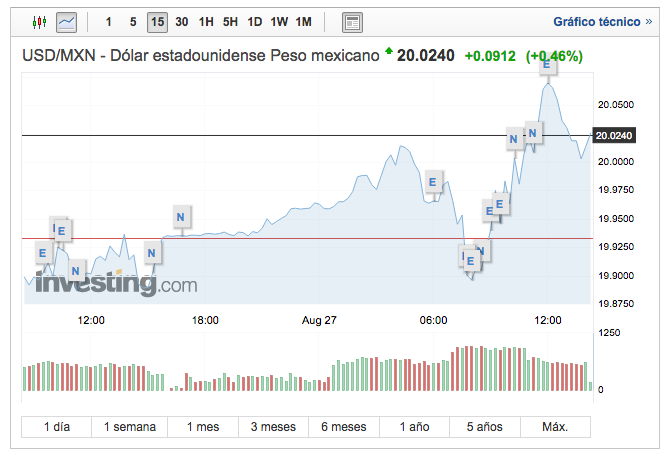Click the E event marker near 06:00
Image resolution: width=668 pixels, height=459 pixels.
(x=433, y=181)
